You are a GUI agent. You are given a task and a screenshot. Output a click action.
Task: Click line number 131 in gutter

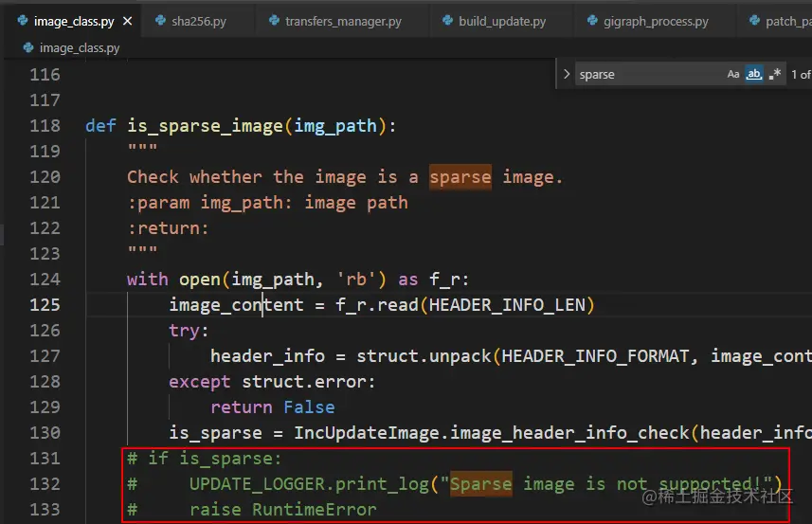(x=45, y=459)
